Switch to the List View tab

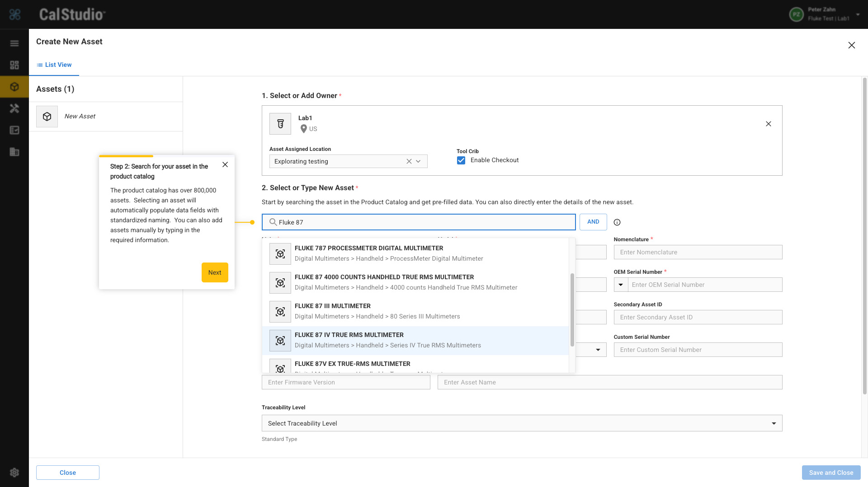[x=54, y=65]
